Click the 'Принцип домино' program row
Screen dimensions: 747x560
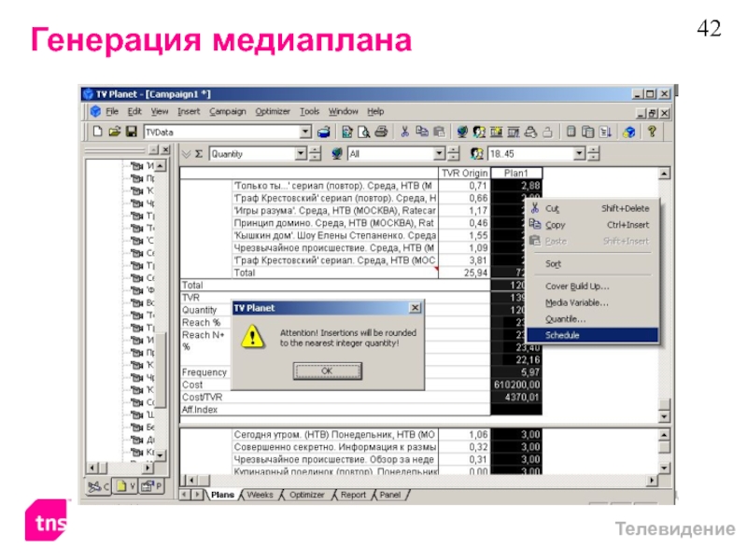334,223
